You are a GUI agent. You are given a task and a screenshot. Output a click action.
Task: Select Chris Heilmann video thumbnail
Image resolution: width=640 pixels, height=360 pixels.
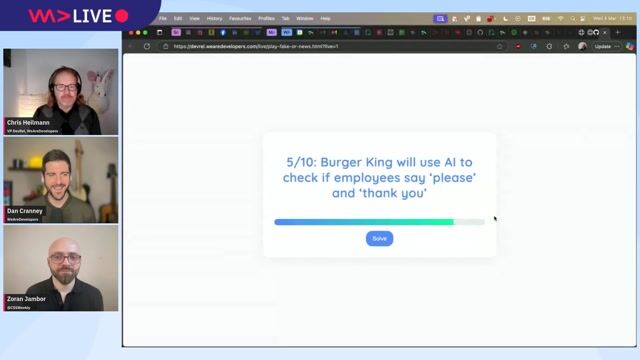click(61, 92)
